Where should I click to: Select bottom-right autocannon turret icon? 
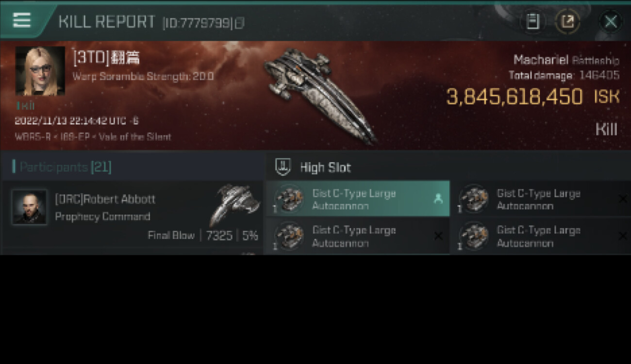pyautogui.click(x=474, y=236)
